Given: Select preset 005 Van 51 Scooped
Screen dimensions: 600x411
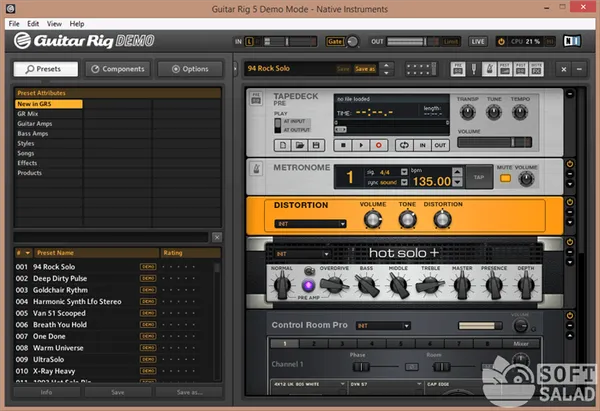Looking at the screenshot, I should pyautogui.click(x=115, y=313).
